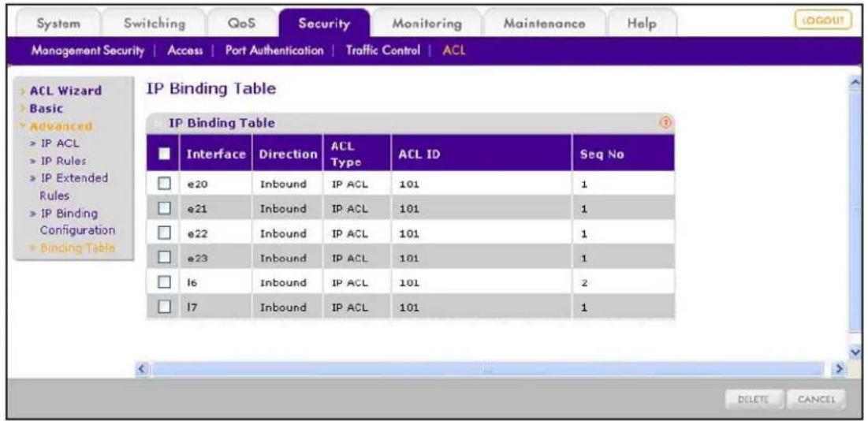Switch to the Switching tab
This screenshot has height=421, width=868.
tap(155, 24)
